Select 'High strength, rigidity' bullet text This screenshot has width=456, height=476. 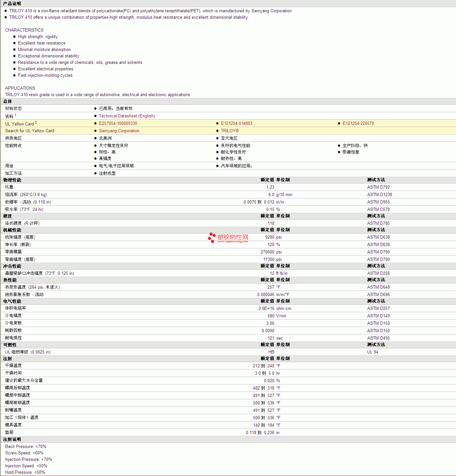pos(38,37)
